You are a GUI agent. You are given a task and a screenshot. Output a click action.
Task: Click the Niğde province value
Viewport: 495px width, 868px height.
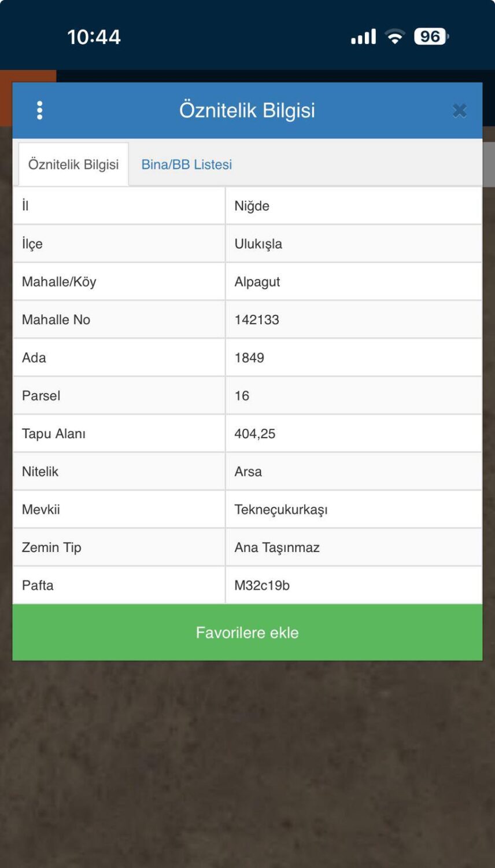point(252,206)
